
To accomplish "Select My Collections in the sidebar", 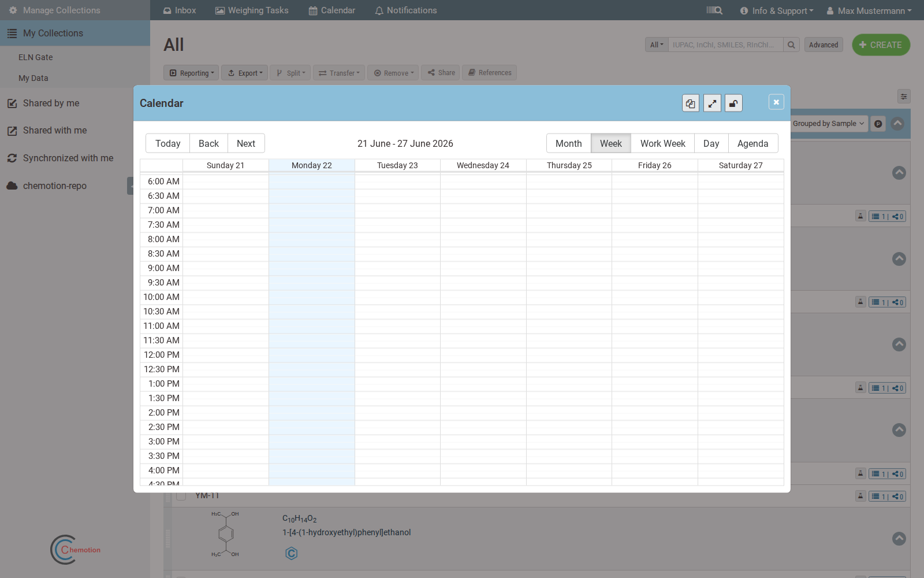I will 75,34.
